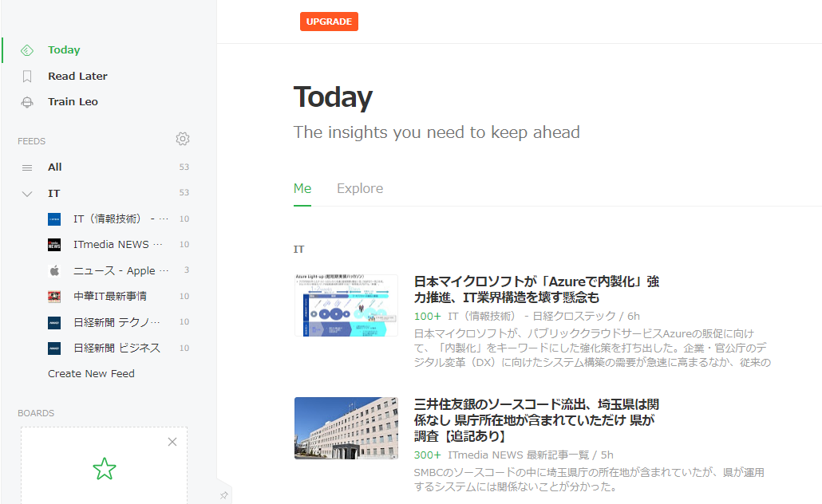
Task: Pin the sidebar with pin icon
Action: coord(223,495)
